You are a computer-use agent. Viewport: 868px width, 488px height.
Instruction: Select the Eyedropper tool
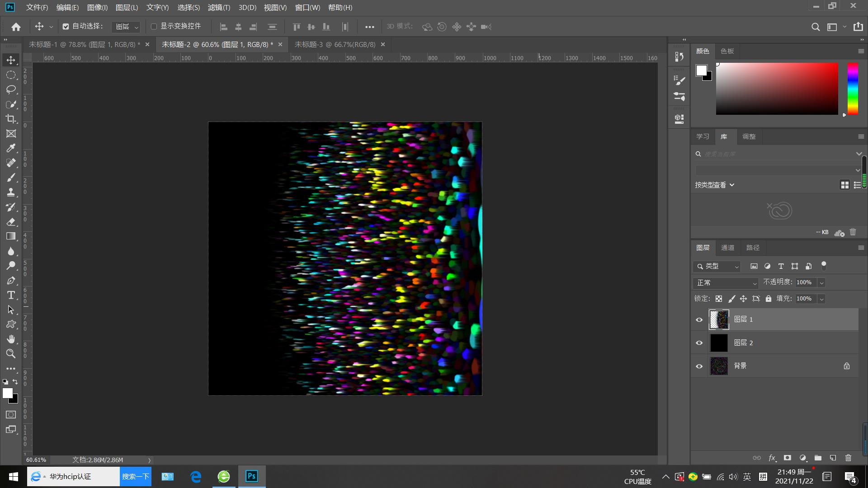[11, 148]
